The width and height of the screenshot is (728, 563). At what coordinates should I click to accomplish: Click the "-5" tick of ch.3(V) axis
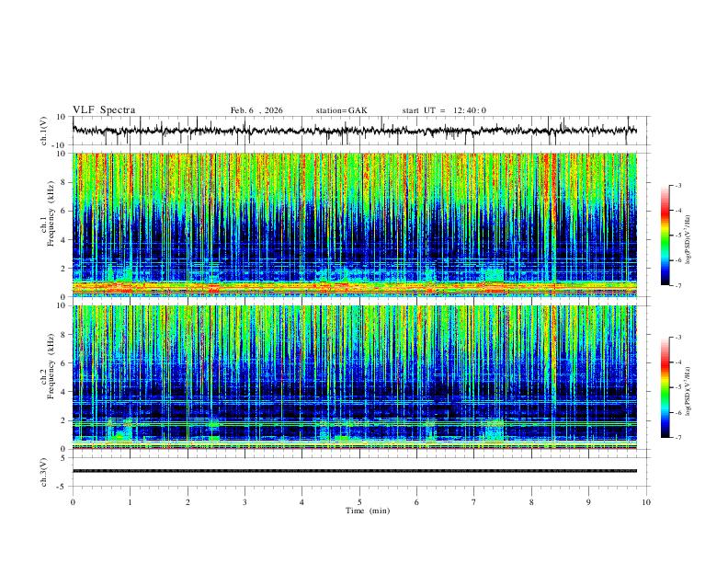pyautogui.click(x=63, y=487)
